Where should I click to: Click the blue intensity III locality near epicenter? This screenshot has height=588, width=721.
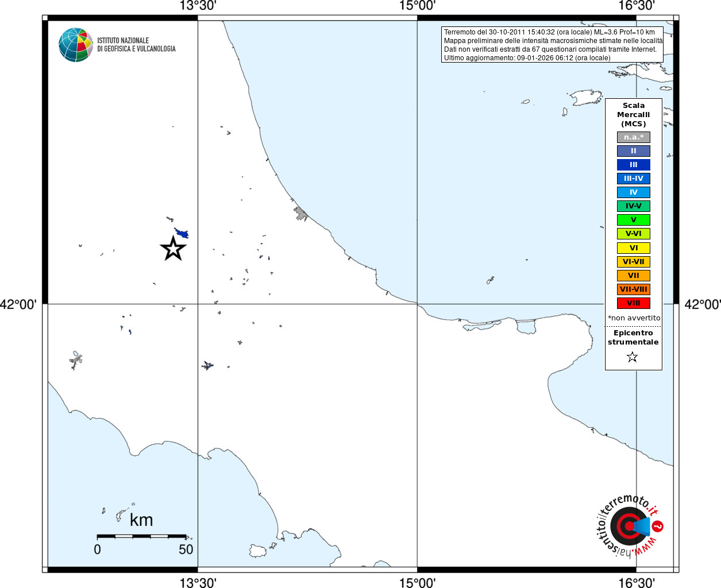pos(182,233)
